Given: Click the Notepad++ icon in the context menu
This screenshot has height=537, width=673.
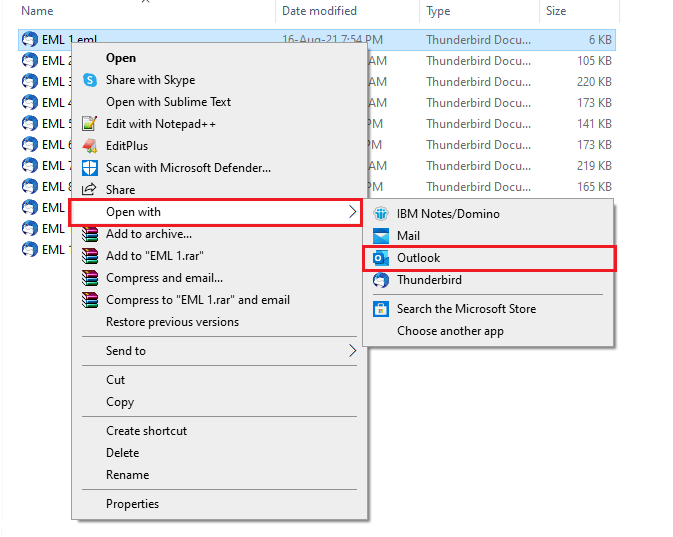Looking at the screenshot, I should pos(90,124).
